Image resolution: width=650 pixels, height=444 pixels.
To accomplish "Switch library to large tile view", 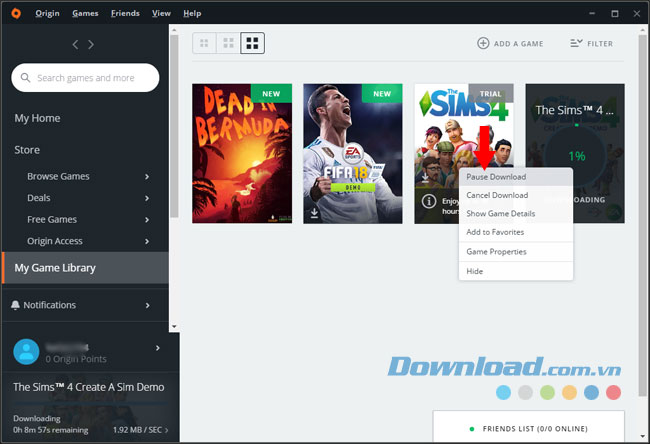I will coord(253,44).
